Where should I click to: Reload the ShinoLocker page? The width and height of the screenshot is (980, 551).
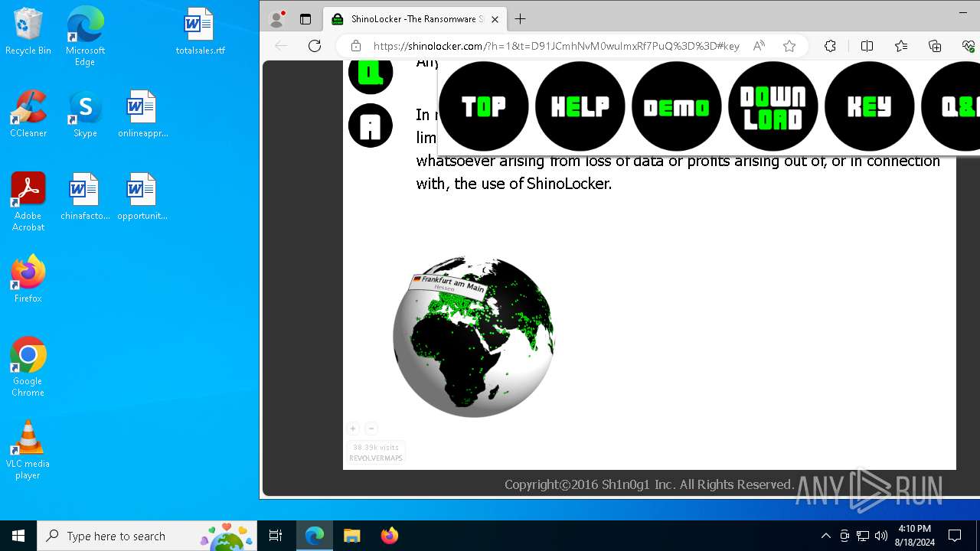314,46
